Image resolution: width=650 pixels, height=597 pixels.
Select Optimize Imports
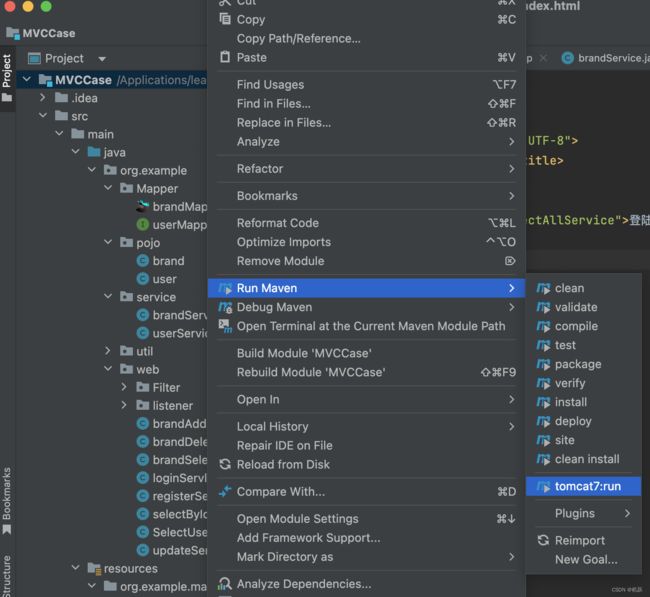(366, 242)
